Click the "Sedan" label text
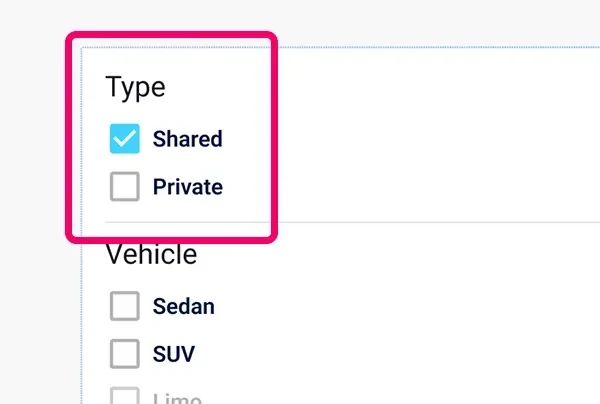 tap(183, 306)
